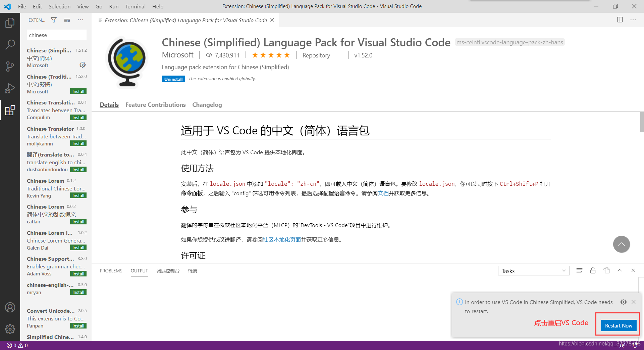Open the Repository link
644x350 pixels.
coord(316,55)
